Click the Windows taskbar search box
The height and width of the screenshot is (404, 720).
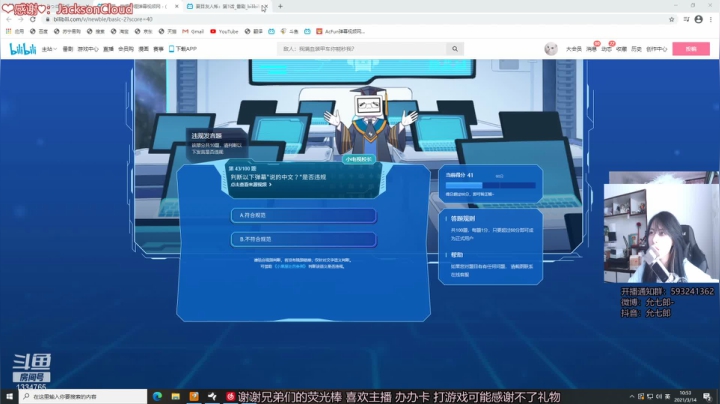[x=83, y=396]
